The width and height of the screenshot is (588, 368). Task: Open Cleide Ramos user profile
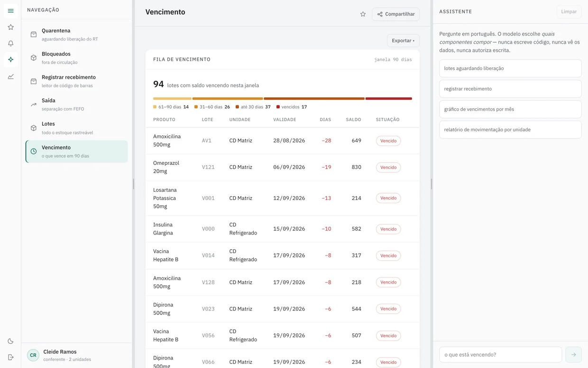(77, 355)
